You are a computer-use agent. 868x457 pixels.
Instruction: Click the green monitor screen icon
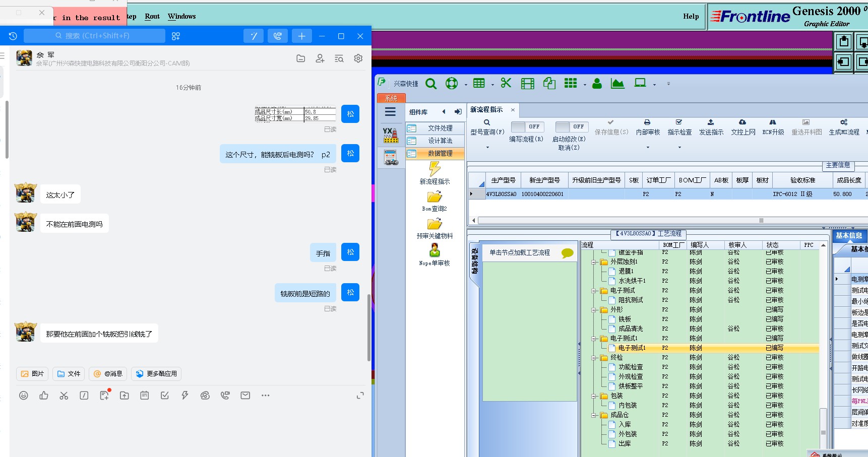640,83
